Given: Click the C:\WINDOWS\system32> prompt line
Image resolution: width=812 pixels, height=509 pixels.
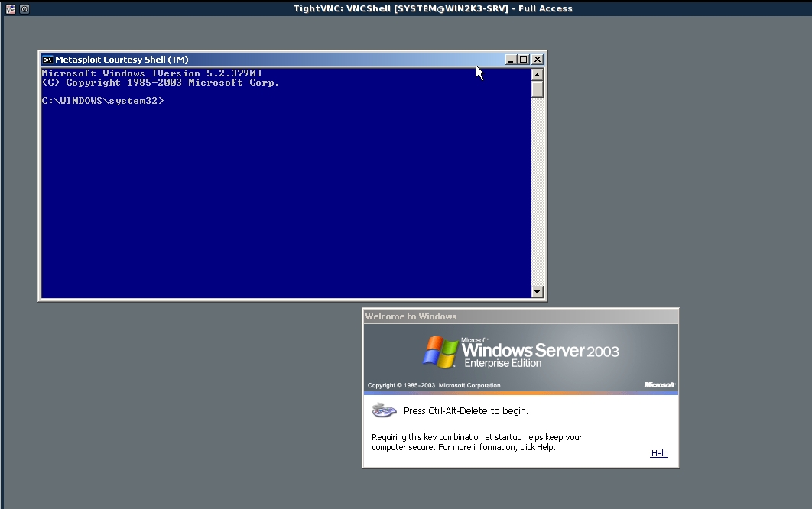Looking at the screenshot, I should [102, 101].
